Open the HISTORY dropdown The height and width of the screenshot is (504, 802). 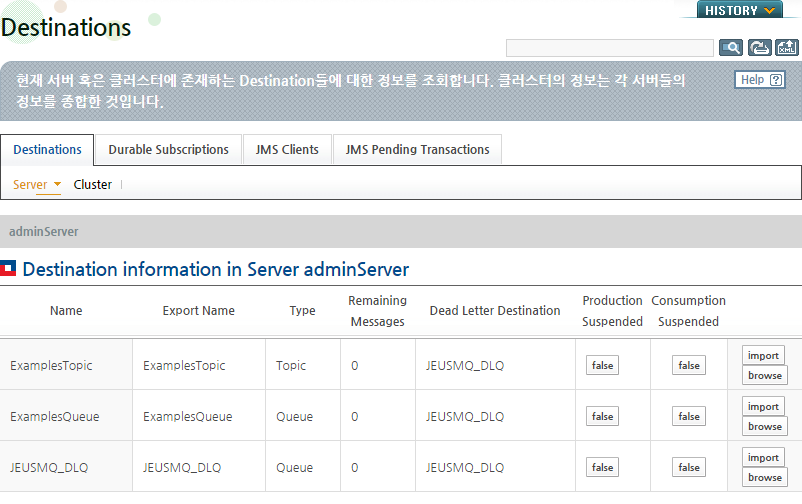point(740,10)
